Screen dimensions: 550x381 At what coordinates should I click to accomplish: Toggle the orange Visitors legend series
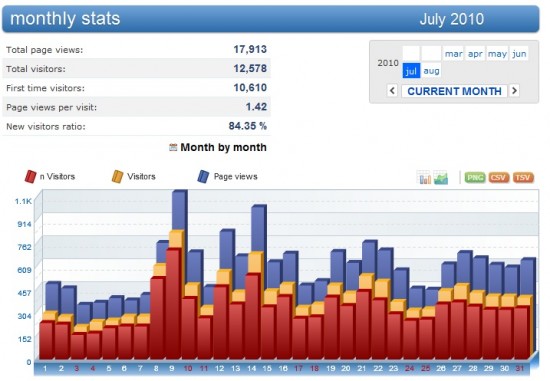click(x=134, y=176)
